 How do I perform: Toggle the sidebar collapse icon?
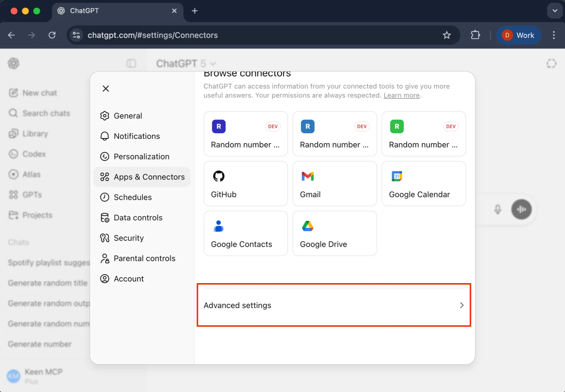(x=131, y=63)
